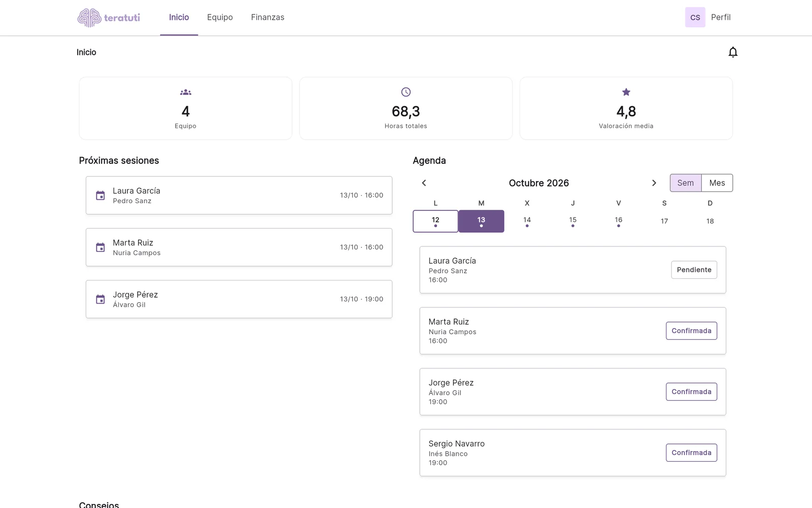Select day 12 in the Agenda
Image resolution: width=812 pixels, height=508 pixels.
coord(435,221)
